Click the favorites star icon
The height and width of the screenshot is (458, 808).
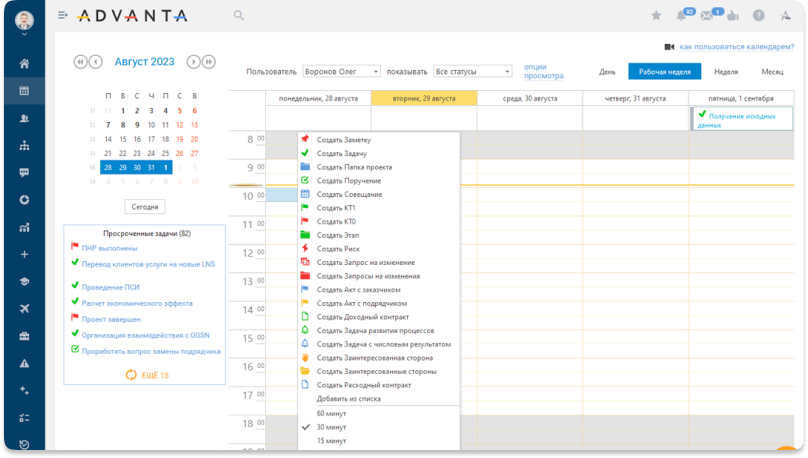click(656, 16)
